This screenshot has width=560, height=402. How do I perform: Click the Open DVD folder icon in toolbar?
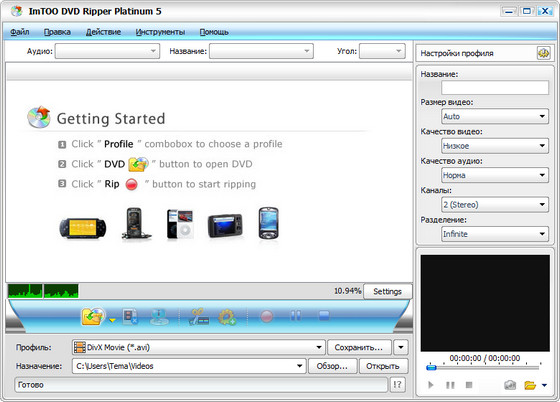coord(93,316)
